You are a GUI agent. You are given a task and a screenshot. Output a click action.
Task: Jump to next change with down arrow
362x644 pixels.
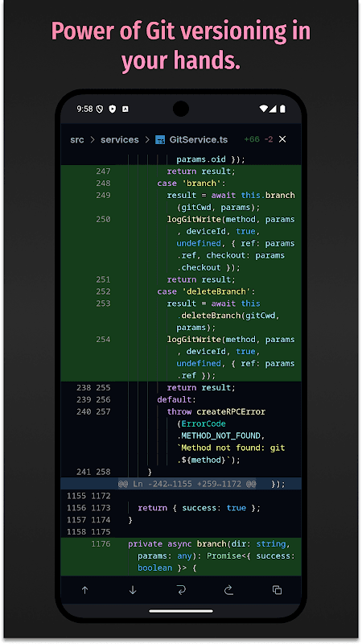pos(133,590)
